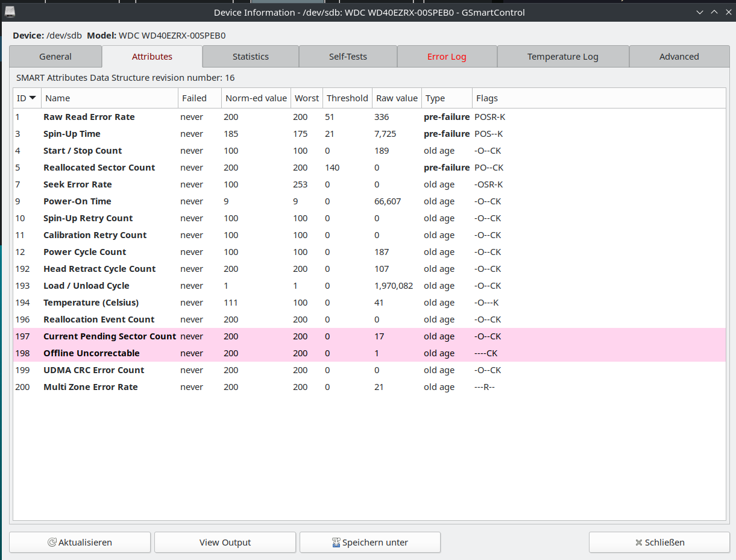Select the Reallocation Event Count row

(x=369, y=319)
